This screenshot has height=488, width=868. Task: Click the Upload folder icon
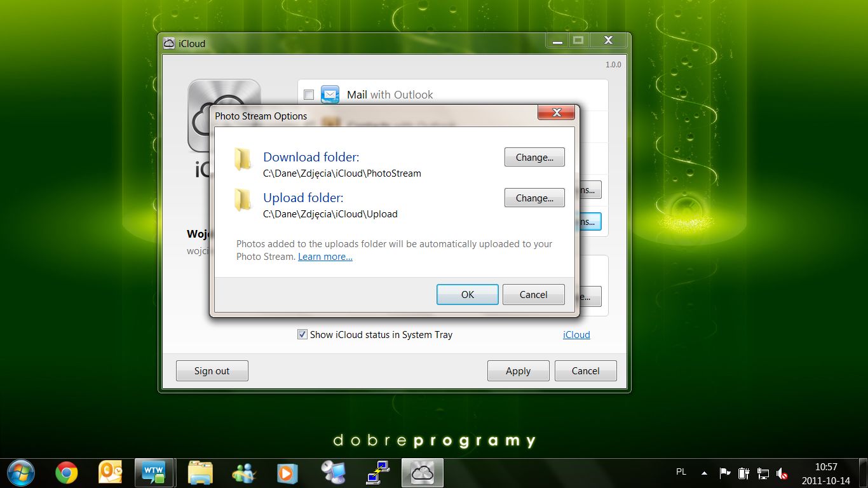(242, 200)
